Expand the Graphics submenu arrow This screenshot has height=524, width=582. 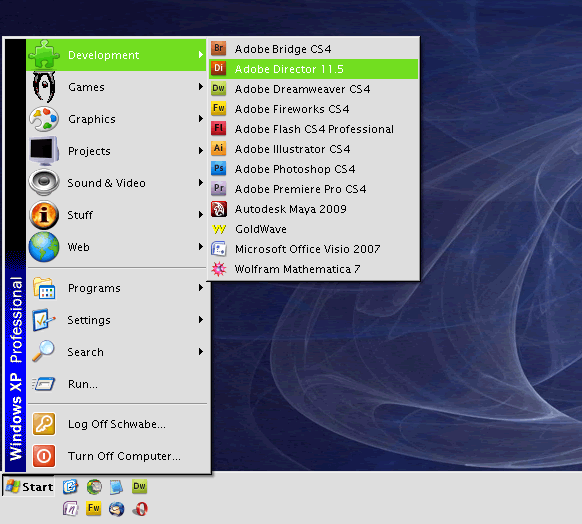click(x=201, y=118)
